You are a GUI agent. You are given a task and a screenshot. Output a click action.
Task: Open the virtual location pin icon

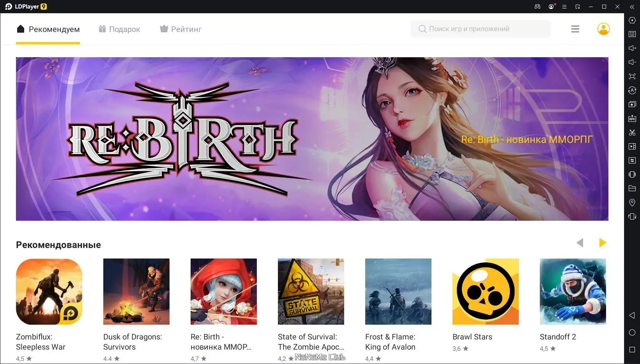(632, 202)
